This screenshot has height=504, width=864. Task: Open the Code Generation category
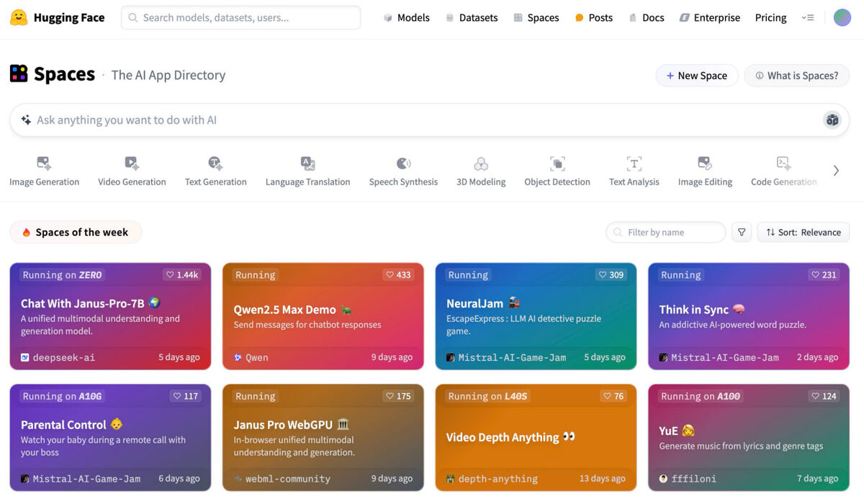783,172
